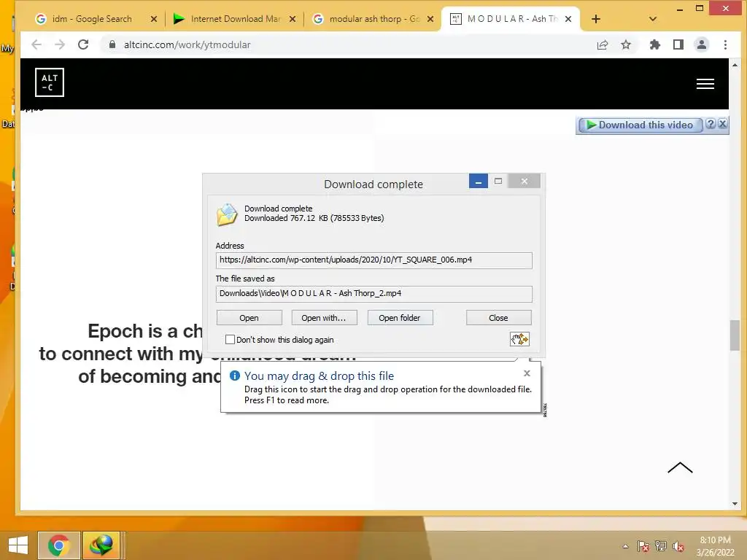Click the browser Back arrow
The image size is (747, 560).
click(36, 44)
